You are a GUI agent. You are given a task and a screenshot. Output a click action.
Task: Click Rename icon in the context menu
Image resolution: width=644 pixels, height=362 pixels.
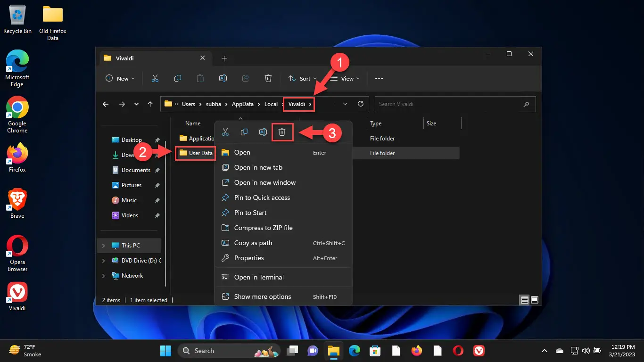263,132
